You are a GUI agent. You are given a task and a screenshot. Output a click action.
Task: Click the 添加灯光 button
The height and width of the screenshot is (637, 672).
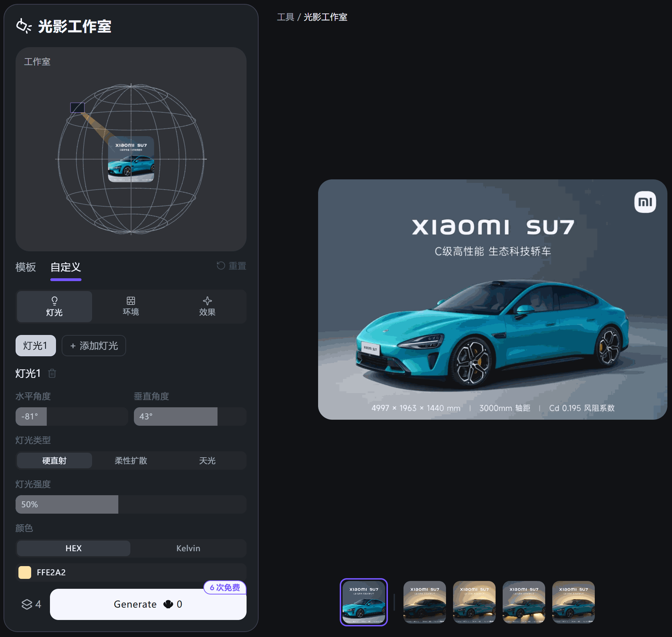pyautogui.click(x=94, y=346)
